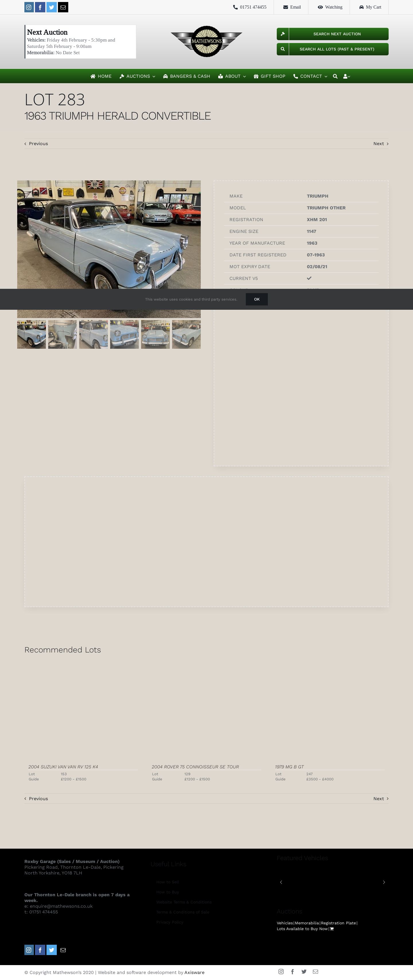The height and width of the screenshot is (980, 413).
Task: Select fourth thumbnail showing front grille
Action: click(x=124, y=334)
